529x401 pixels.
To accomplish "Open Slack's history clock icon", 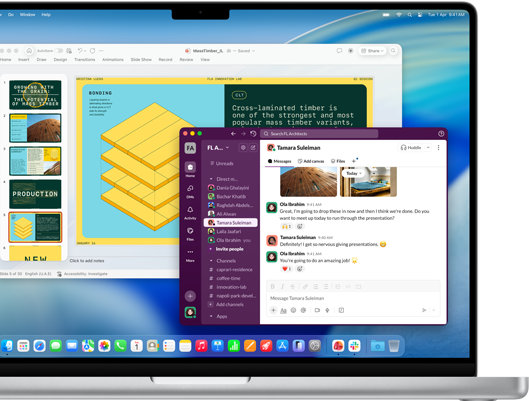I will [x=253, y=134].
